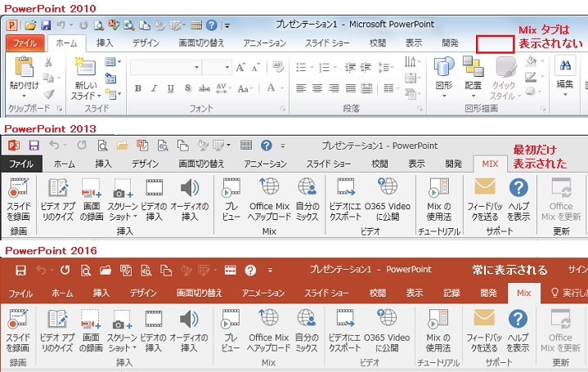Viewport: 588px width, 372px height.
Task: Toggle strikethrough abc in PowerPoint 2010
Action: click(204, 88)
